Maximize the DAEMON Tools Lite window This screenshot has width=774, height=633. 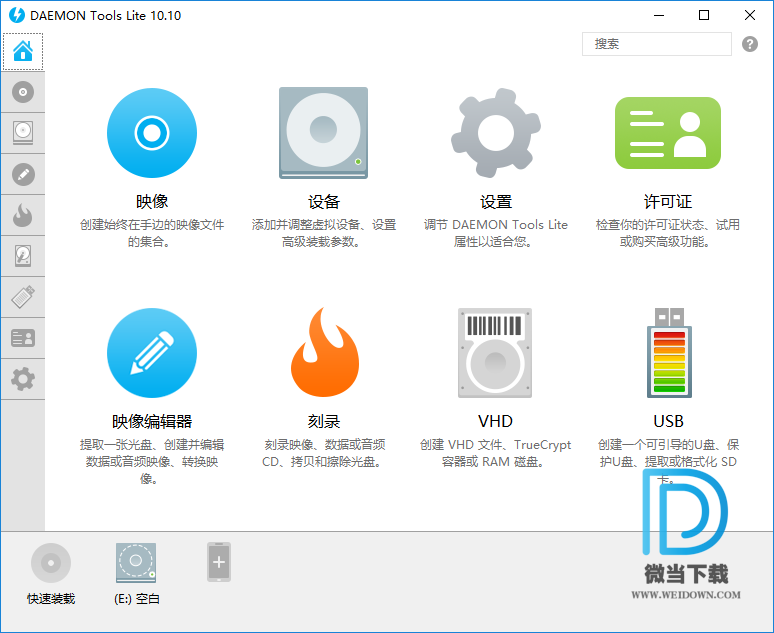pos(704,15)
